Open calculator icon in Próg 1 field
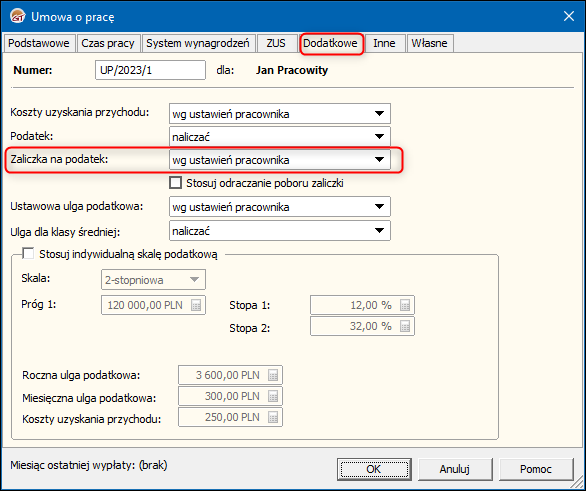Image resolution: width=586 pixels, height=491 pixels. tap(196, 305)
